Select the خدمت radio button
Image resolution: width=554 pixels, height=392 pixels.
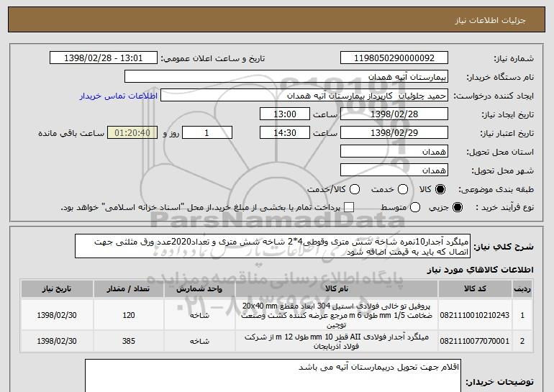tap(403, 189)
